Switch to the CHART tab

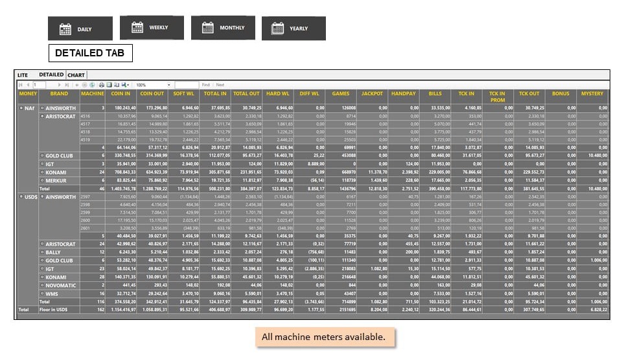click(76, 75)
